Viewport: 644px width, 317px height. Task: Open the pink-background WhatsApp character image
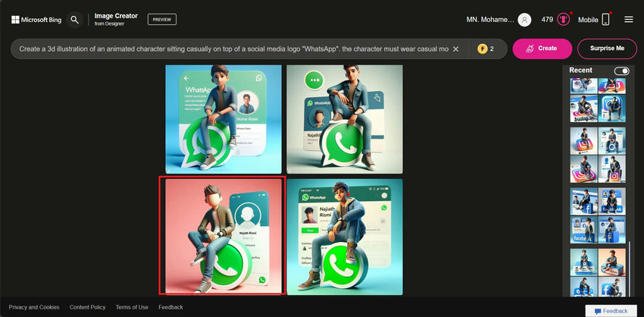[224, 237]
